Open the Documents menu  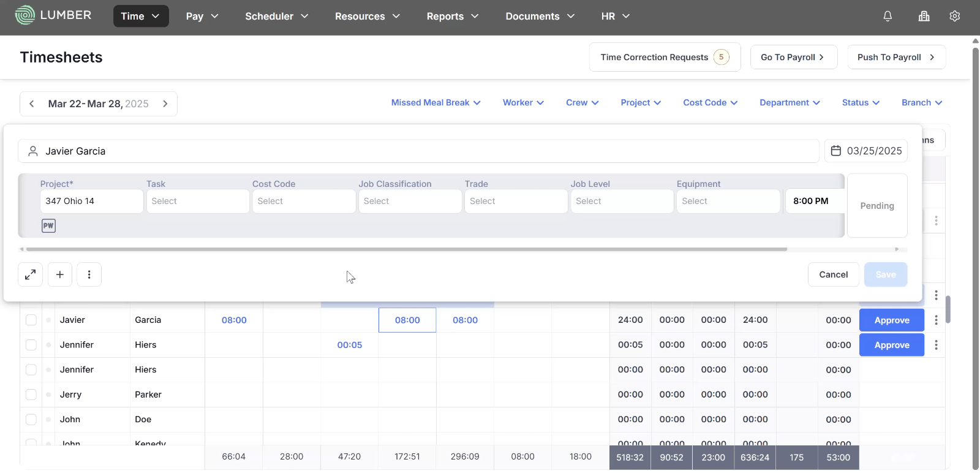(x=540, y=16)
